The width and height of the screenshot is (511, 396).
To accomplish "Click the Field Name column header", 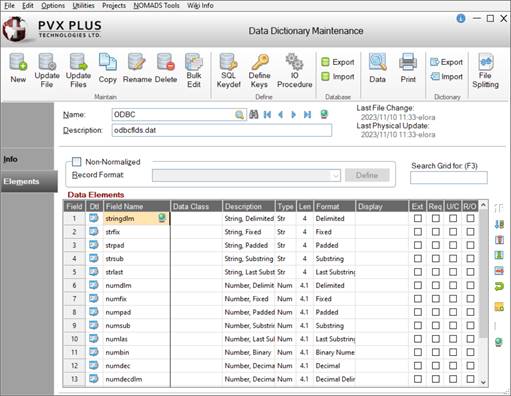I will coord(137,206).
